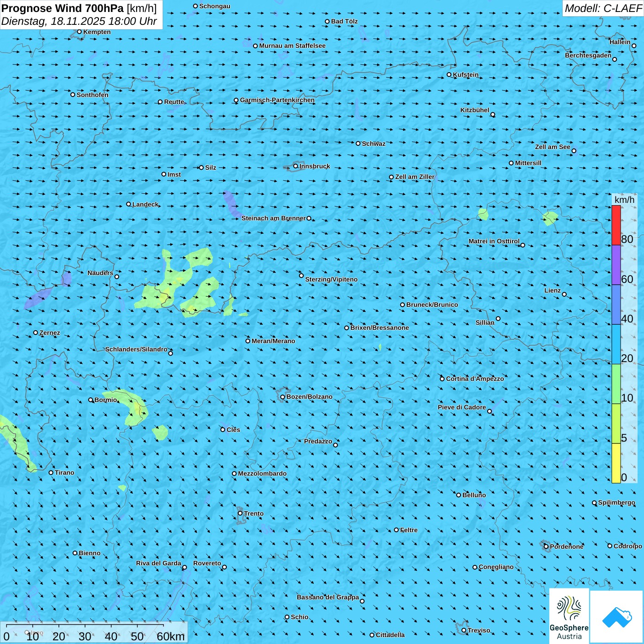Click the Rovereto label
The image size is (644, 644).
207,563
